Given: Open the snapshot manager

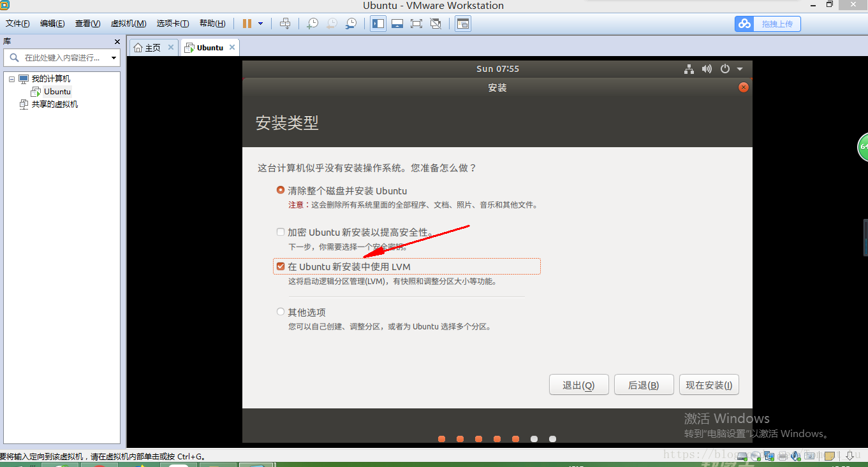Looking at the screenshot, I should (351, 24).
